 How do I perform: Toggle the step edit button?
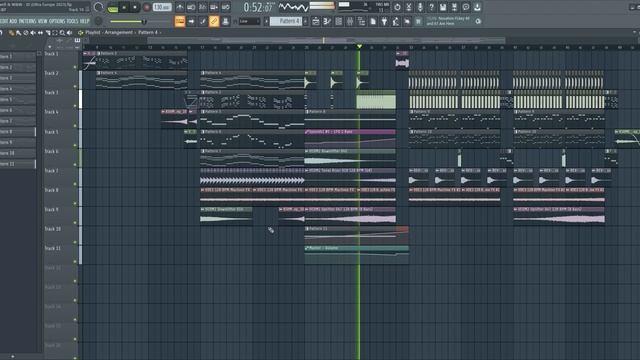(202, 21)
